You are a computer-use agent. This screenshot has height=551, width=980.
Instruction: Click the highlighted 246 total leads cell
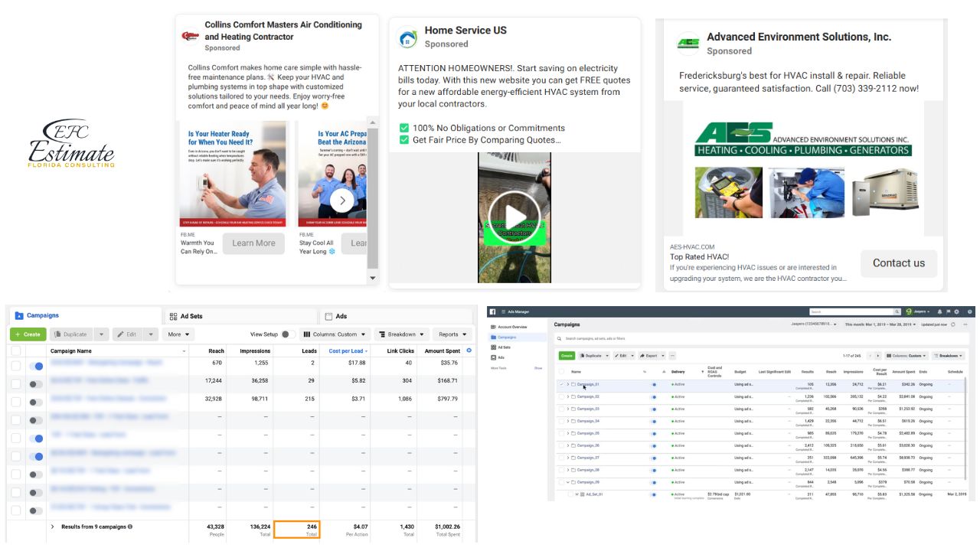pos(296,530)
